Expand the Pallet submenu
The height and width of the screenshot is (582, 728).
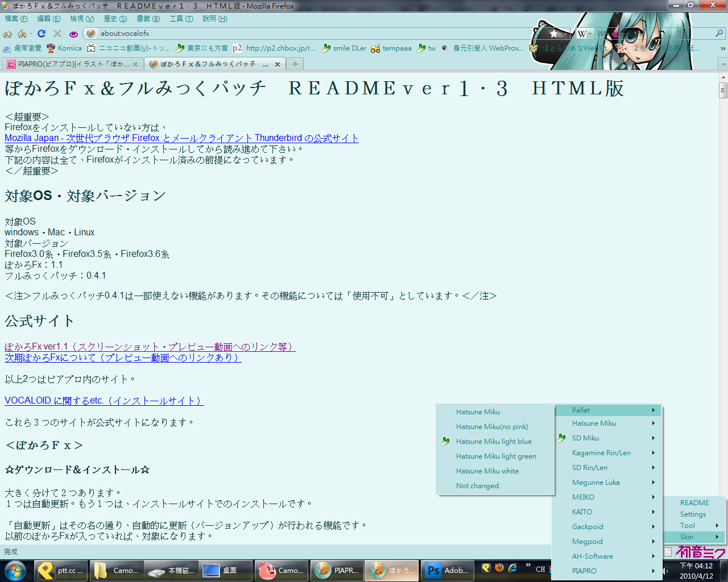point(607,410)
